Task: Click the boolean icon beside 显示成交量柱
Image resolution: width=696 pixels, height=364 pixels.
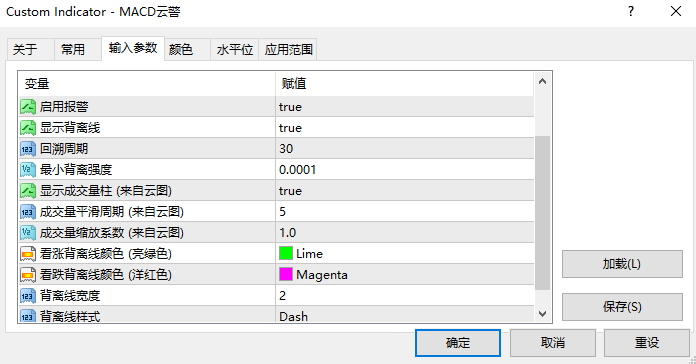Action: (28, 191)
